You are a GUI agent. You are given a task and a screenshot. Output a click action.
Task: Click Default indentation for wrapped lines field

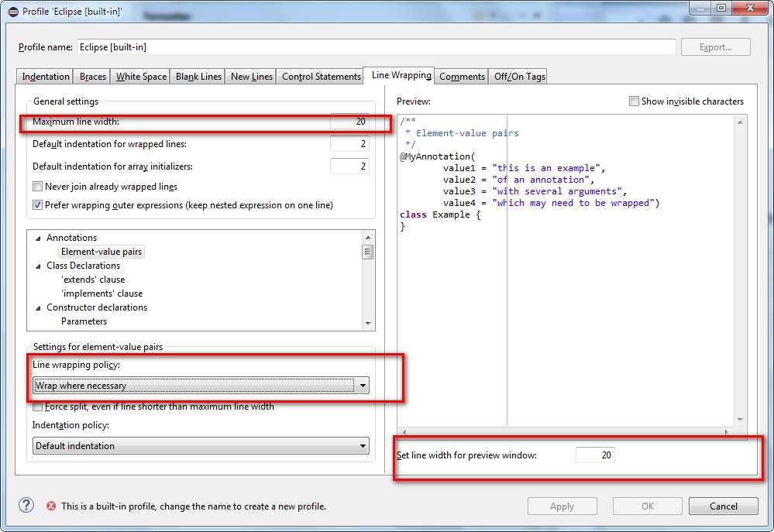[x=349, y=144]
